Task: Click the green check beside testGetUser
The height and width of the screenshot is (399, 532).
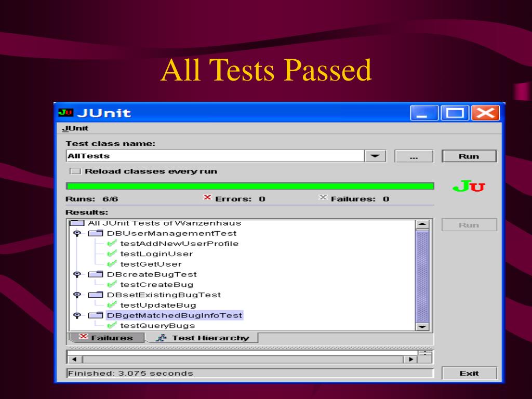Action: pos(112,263)
